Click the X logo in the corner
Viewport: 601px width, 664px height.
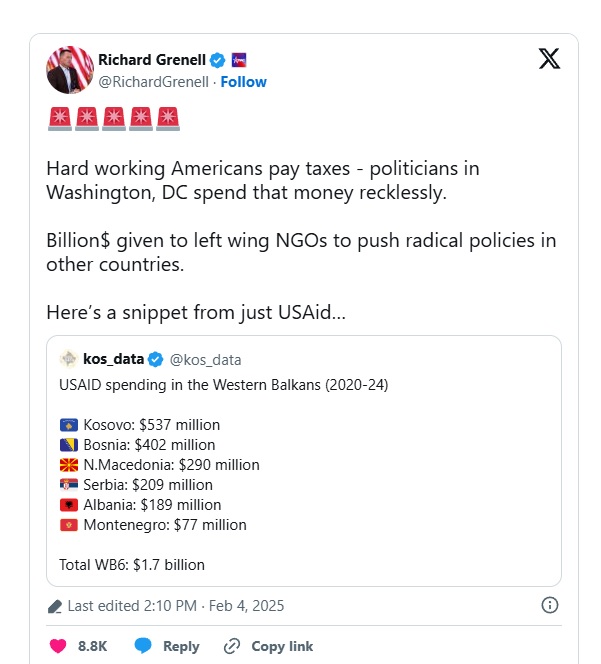pos(549,58)
